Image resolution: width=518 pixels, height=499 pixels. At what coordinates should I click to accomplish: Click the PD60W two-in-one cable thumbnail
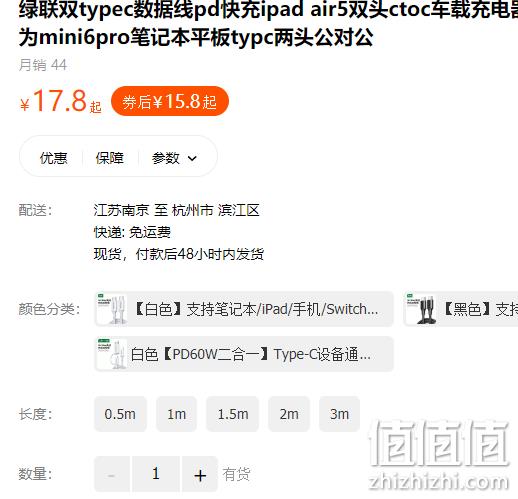click(x=111, y=354)
